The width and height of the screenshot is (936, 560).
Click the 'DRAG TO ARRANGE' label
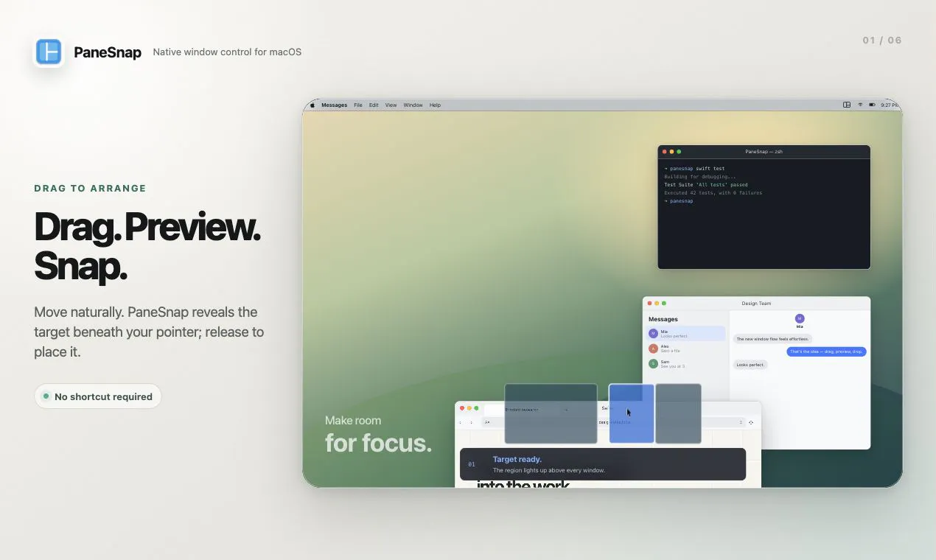(x=90, y=188)
